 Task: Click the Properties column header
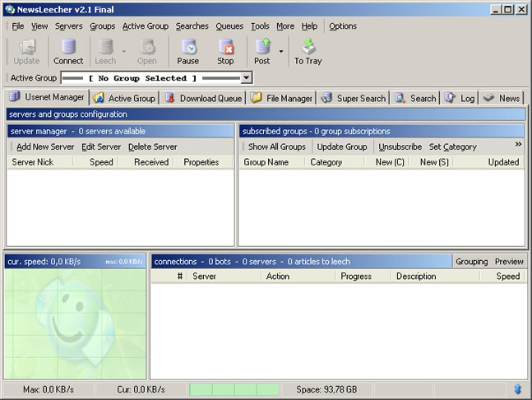pyautogui.click(x=203, y=162)
